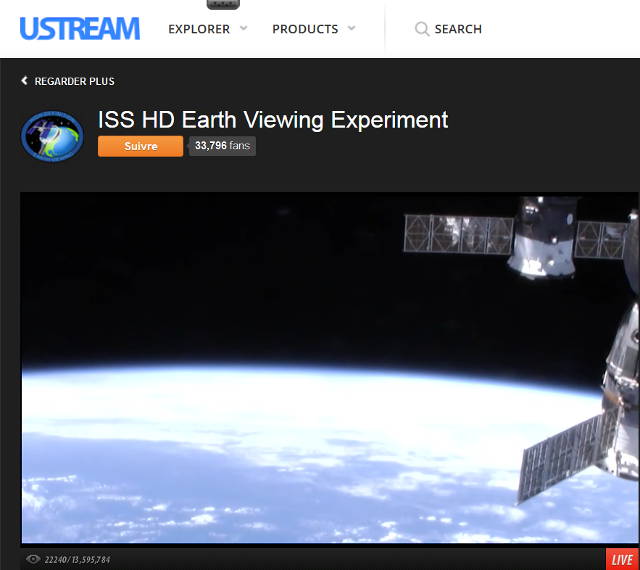Screen dimensions: 640x570
Task: Go back via REGARDER PLUS link
Action: click(x=74, y=81)
